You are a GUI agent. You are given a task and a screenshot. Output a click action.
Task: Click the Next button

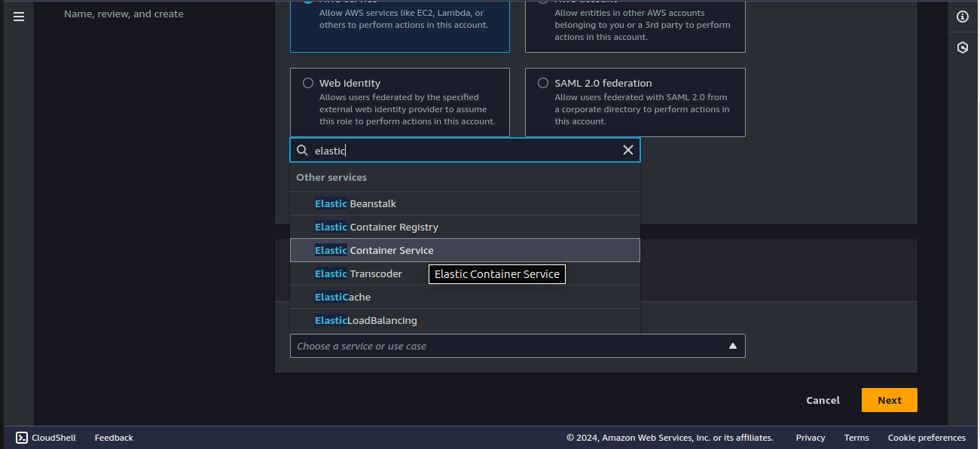(x=889, y=400)
